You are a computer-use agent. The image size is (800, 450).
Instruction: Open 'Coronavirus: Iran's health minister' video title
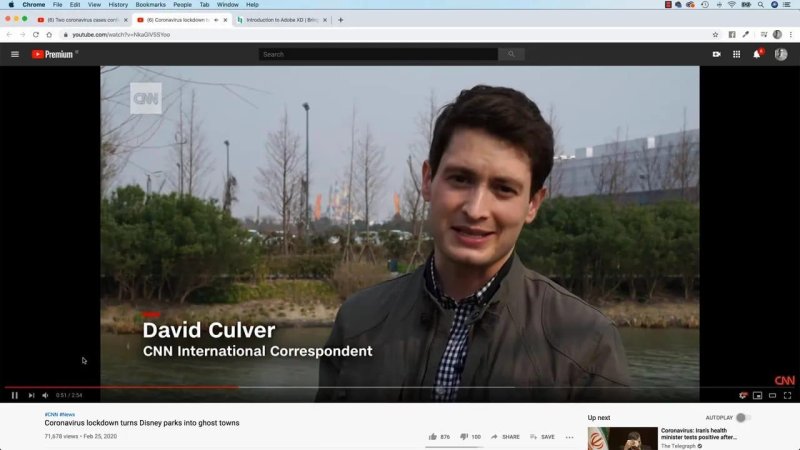(699, 434)
